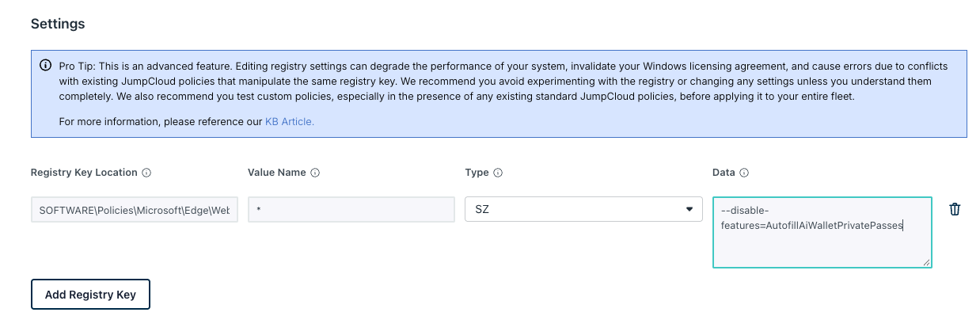Click the Add Registry Key button
Image resolution: width=980 pixels, height=316 pixels.
tap(90, 294)
